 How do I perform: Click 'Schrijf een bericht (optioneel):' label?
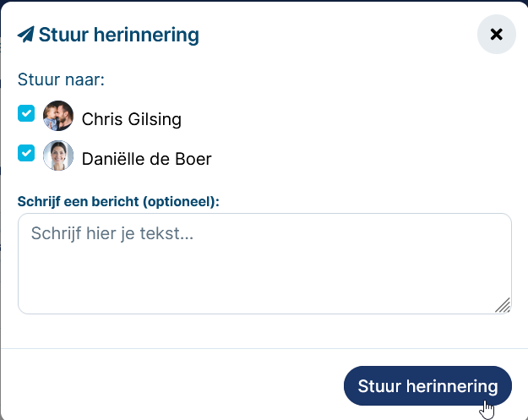point(118,201)
